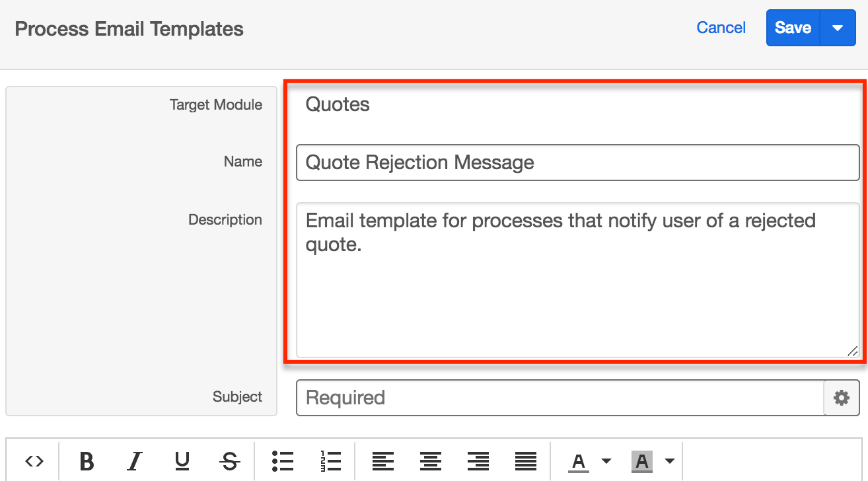Save the email template
Screen dimensions: 868x481
(x=793, y=28)
